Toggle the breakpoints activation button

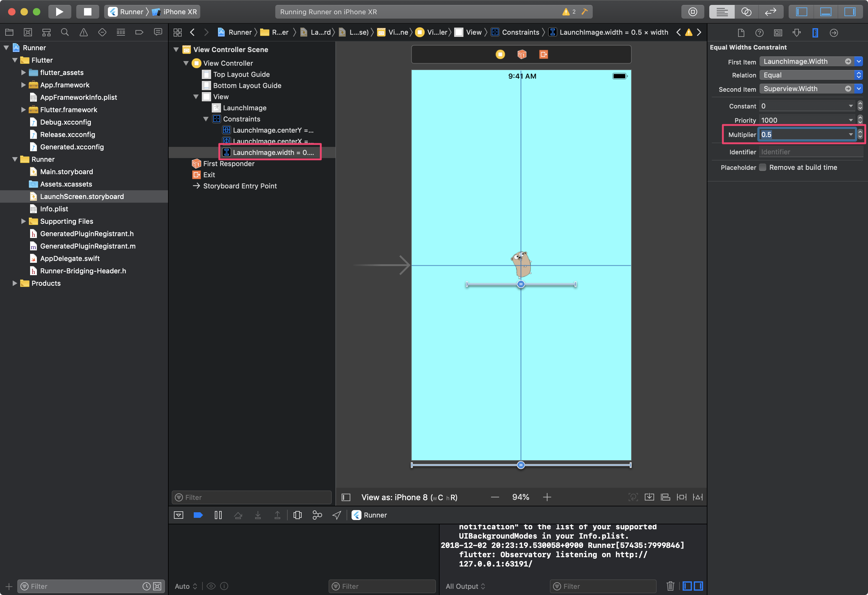tap(198, 515)
